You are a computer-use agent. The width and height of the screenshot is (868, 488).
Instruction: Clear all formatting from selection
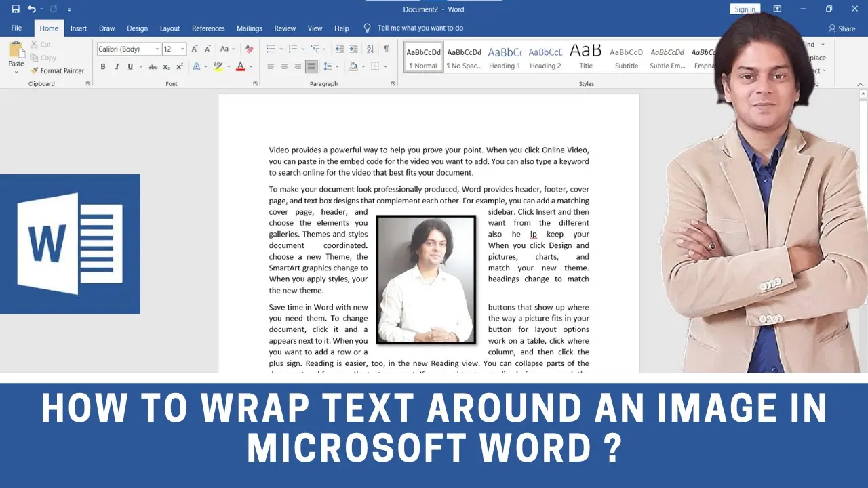click(x=249, y=49)
